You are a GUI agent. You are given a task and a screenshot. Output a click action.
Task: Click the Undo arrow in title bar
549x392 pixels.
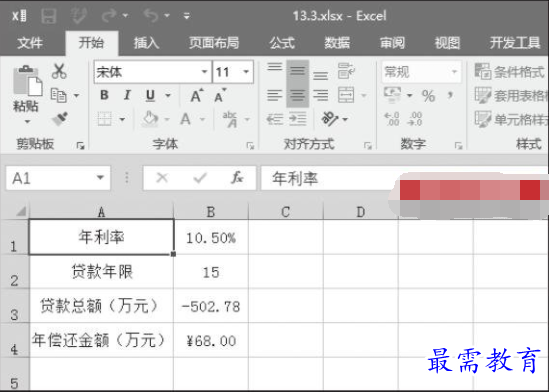pyautogui.click(x=151, y=15)
